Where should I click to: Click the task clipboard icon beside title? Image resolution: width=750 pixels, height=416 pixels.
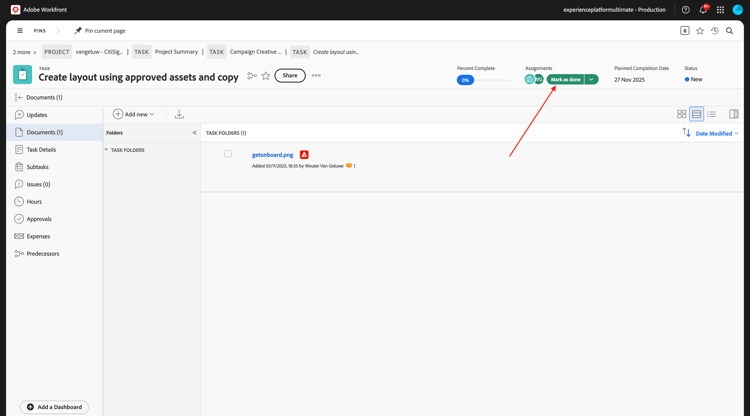(x=22, y=75)
